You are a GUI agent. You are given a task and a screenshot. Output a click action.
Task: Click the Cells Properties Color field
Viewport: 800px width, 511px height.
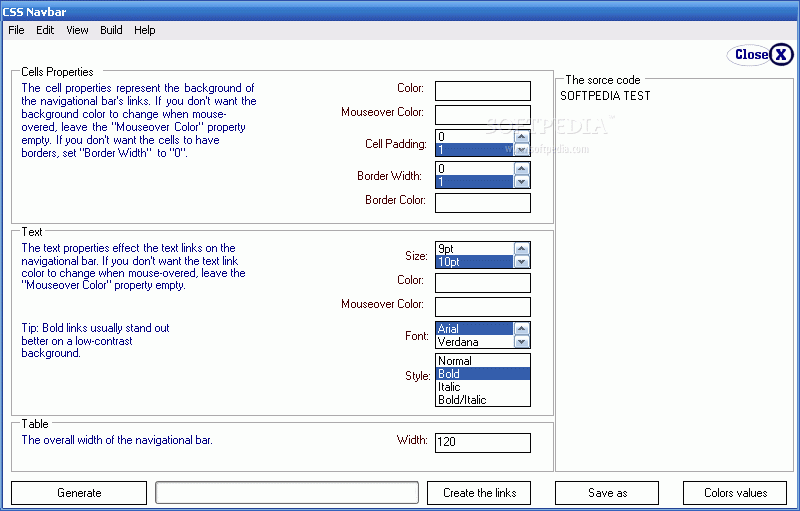(x=483, y=91)
